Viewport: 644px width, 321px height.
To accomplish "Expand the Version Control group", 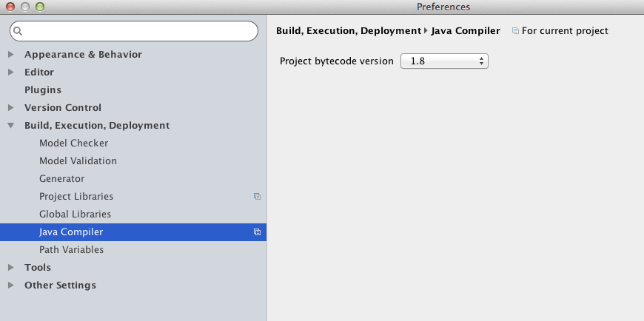I will [11, 107].
